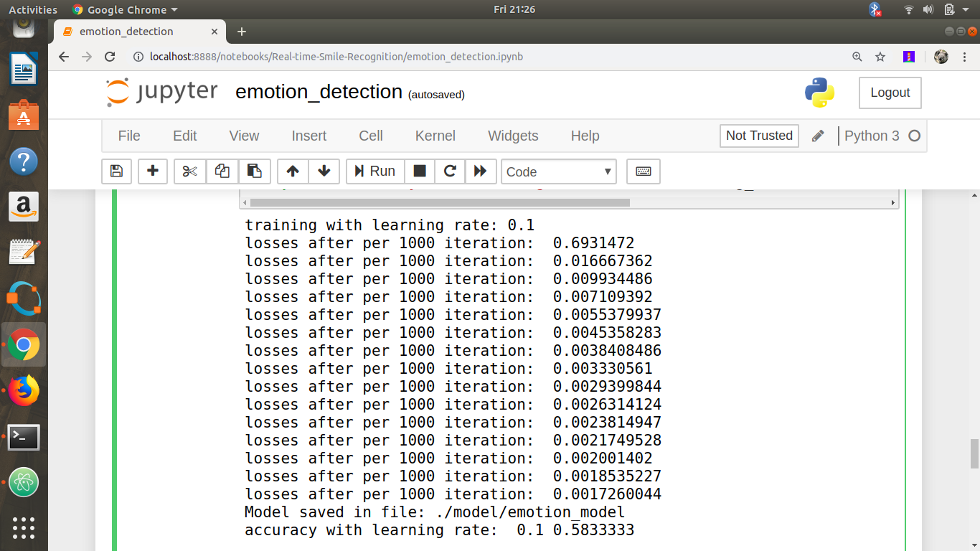The image size is (980, 551).
Task: Move selected cell up arrow
Action: pos(293,171)
